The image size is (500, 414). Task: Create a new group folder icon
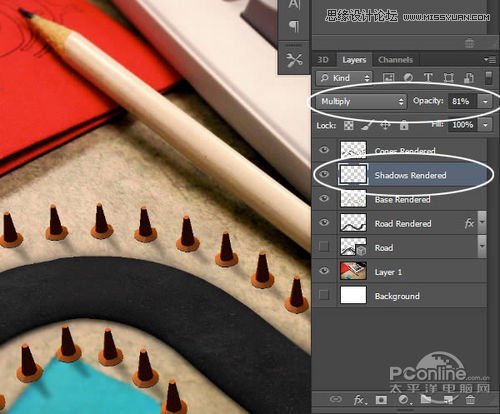(426, 399)
